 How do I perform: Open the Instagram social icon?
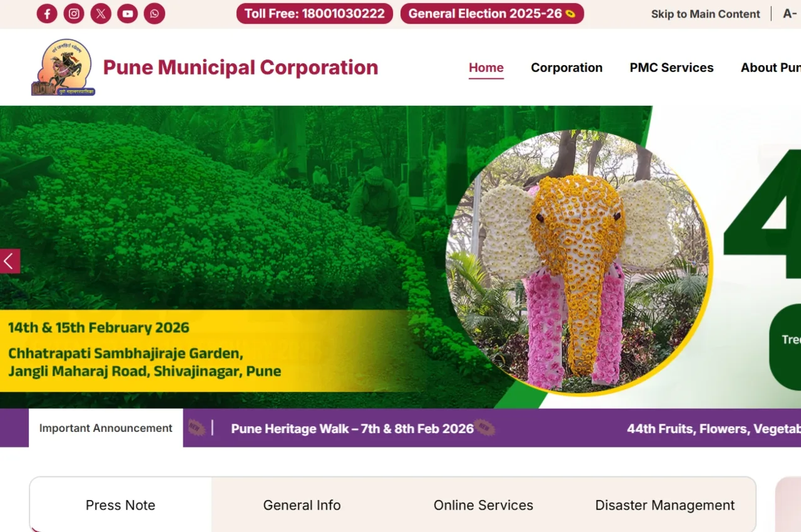point(74,13)
